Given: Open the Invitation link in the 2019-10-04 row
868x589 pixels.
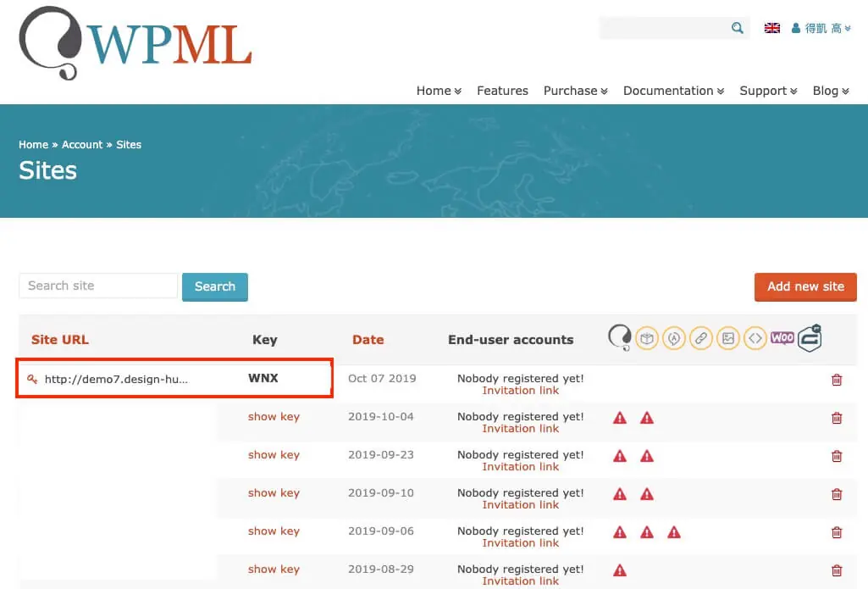Looking at the screenshot, I should click(x=520, y=429).
